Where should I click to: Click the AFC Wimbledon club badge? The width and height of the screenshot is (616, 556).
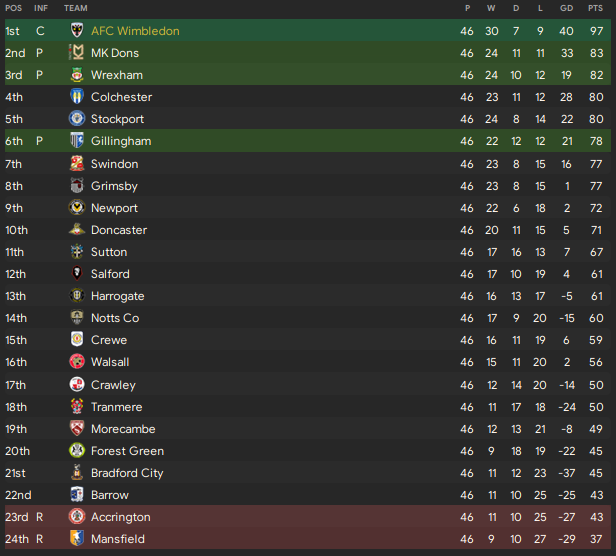(x=77, y=31)
